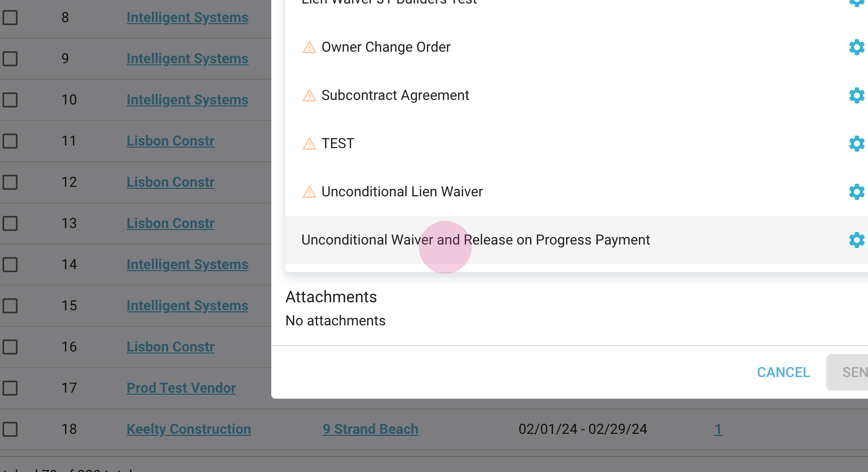This screenshot has height=472, width=868.
Task: Open settings gear for Subcontract Agreement
Action: [856, 95]
